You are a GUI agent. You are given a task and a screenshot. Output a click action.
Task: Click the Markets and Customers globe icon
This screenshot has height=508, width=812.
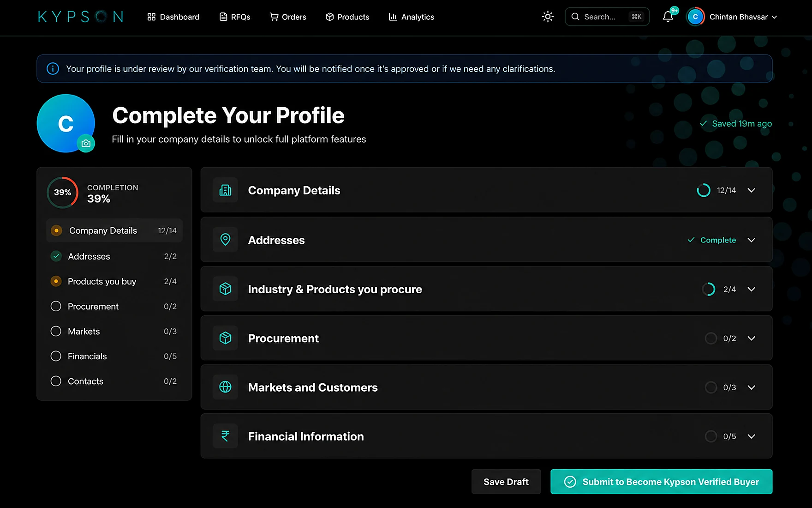point(225,387)
